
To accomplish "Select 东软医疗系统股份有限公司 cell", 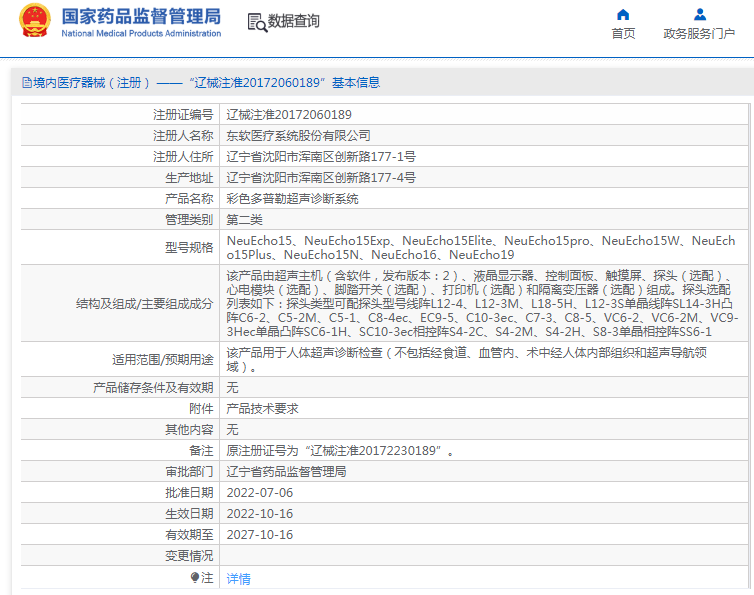I will 484,136.
